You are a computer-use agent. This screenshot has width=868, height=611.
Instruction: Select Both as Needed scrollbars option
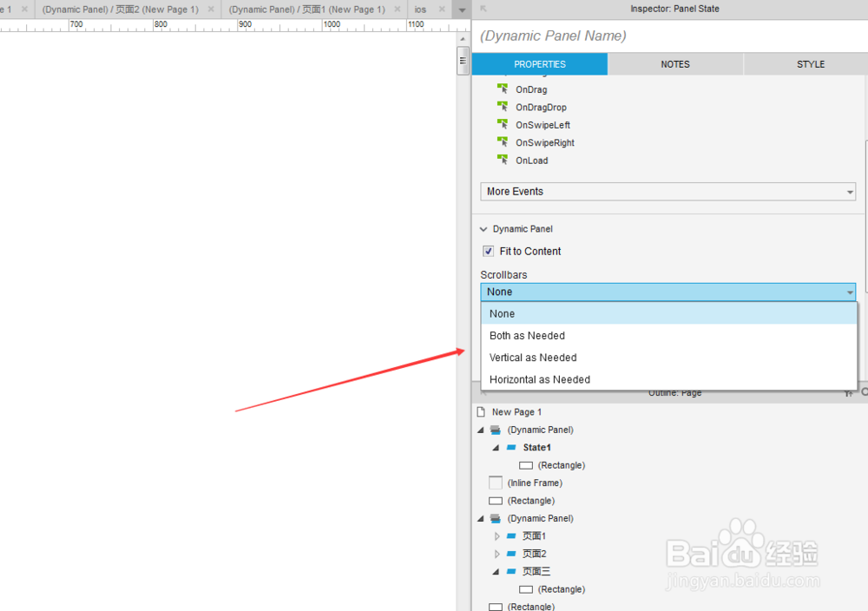[668, 335]
